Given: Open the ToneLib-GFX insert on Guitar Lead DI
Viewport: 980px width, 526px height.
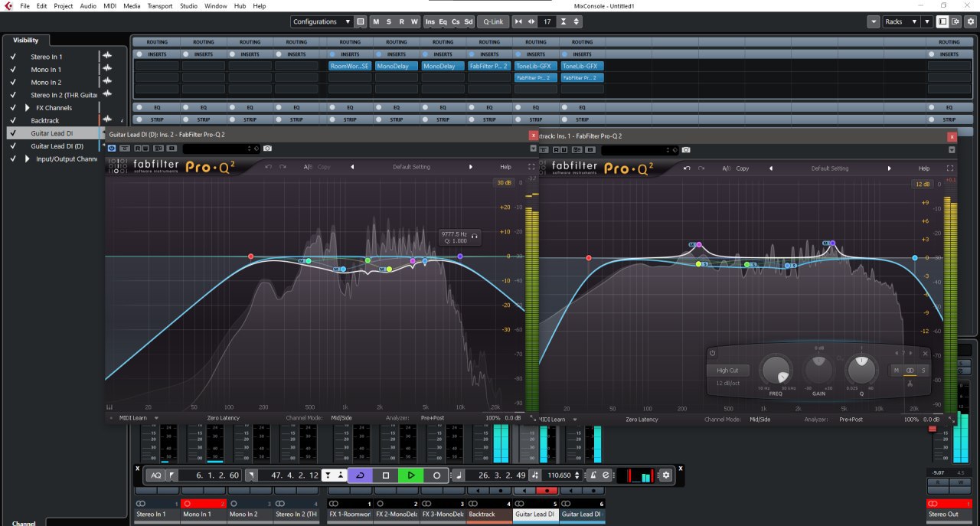Looking at the screenshot, I should pos(535,66).
